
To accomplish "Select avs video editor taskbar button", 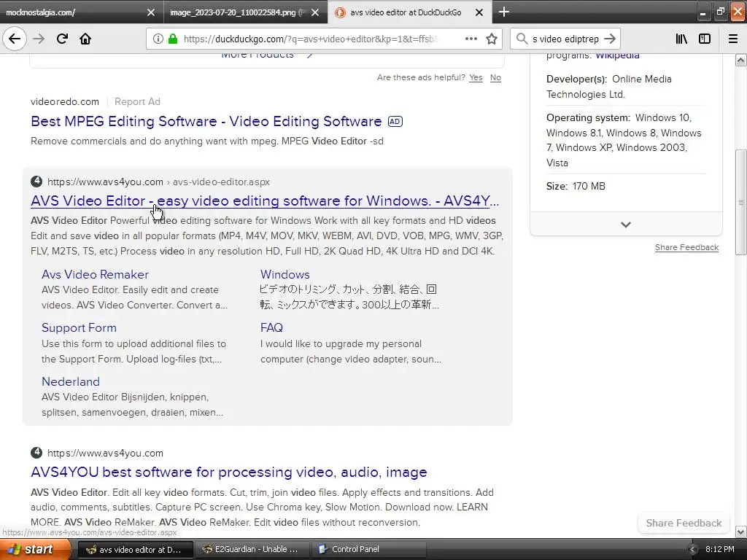I will (135, 550).
